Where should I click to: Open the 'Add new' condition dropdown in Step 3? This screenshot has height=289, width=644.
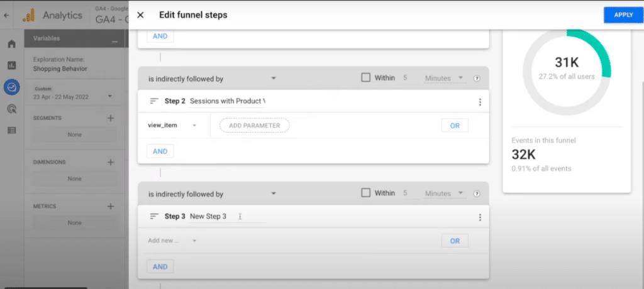172,241
